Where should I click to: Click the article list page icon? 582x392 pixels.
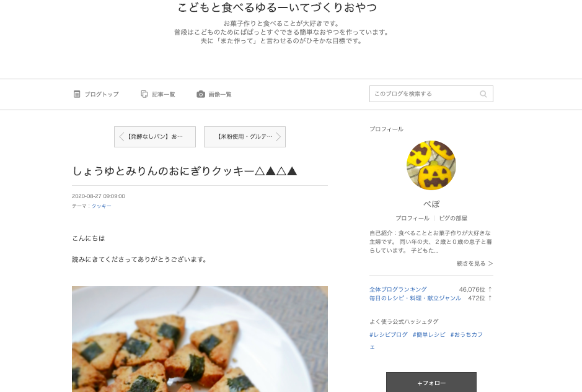click(144, 94)
